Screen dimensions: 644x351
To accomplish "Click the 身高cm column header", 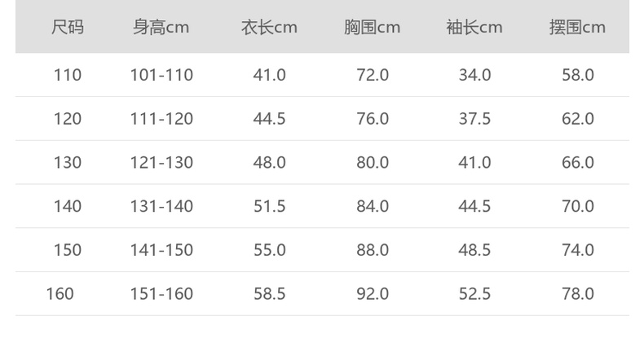I will (161, 28).
